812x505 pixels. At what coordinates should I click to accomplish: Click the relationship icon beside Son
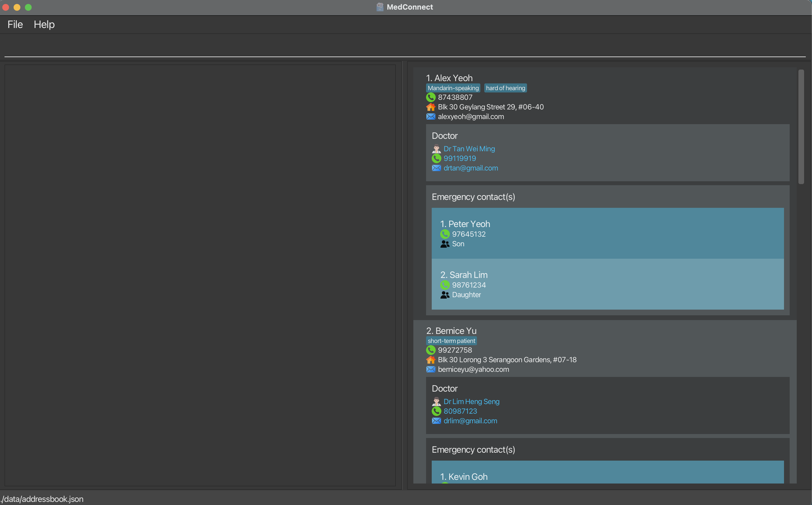(x=445, y=244)
